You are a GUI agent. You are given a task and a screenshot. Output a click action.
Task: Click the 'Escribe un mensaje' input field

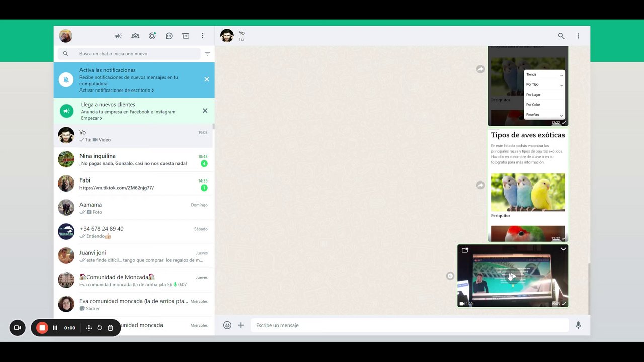(x=410, y=325)
